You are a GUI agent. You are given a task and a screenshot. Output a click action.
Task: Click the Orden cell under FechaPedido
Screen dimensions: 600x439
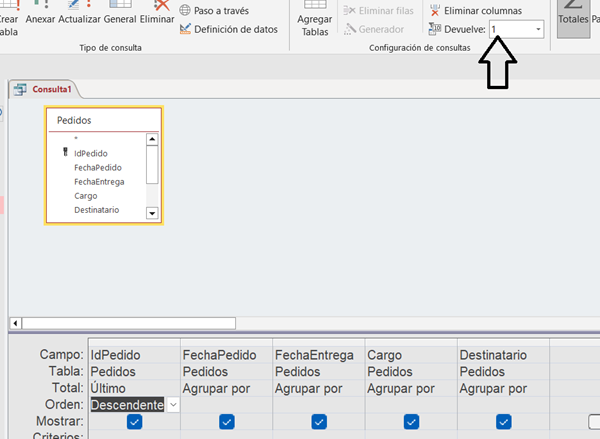click(x=227, y=405)
